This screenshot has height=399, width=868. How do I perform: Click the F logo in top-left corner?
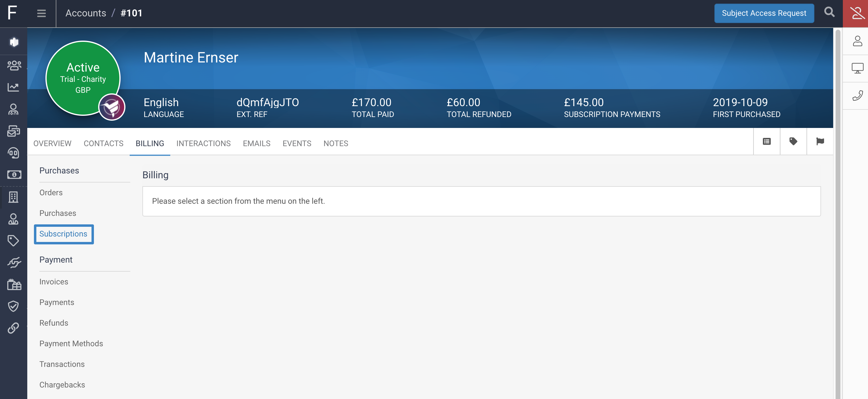click(x=12, y=13)
